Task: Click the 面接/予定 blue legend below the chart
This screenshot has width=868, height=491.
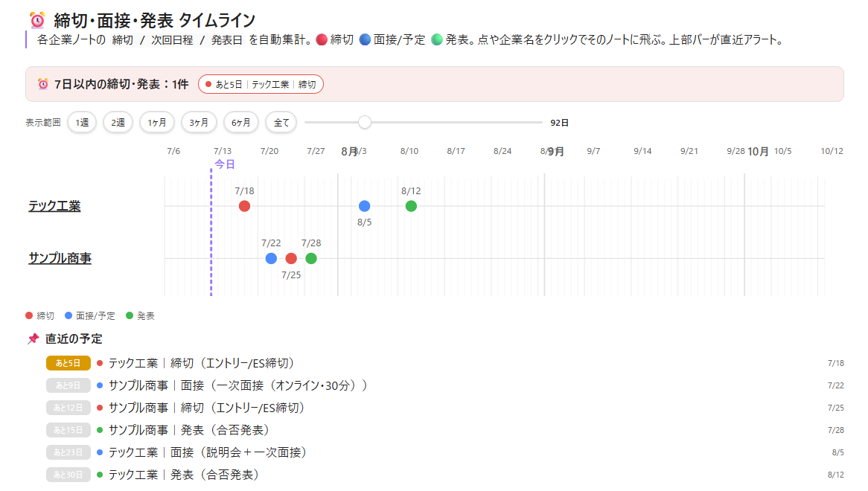Action: [x=89, y=315]
